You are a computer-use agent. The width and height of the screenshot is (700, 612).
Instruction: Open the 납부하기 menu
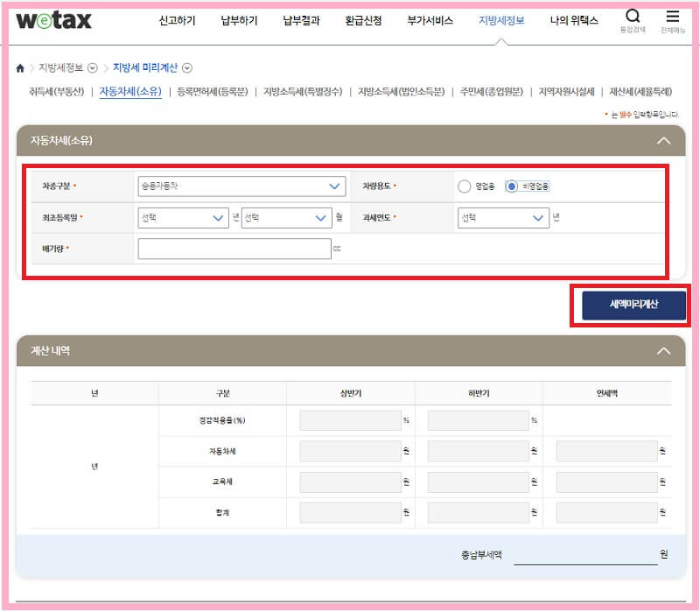[239, 20]
